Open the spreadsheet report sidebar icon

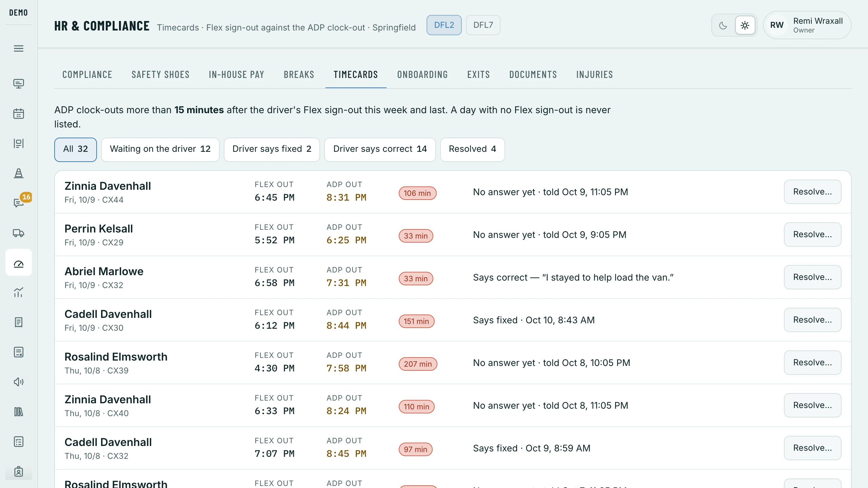19,352
